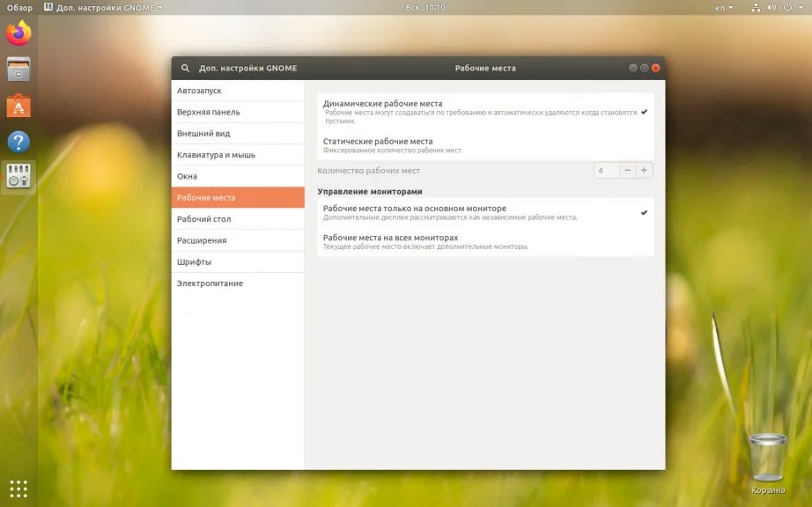This screenshot has height=507, width=812.
Task: Open the Доп. настройки GNOME app menu
Action: coord(103,7)
